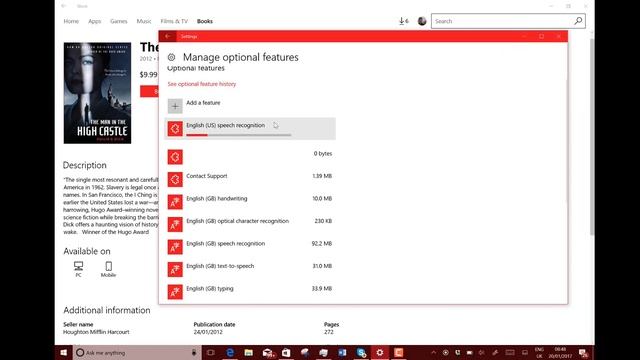Screen dimensions: 640x360
Task: Click the icon of the 0 bytes feature
Action: (175, 157)
